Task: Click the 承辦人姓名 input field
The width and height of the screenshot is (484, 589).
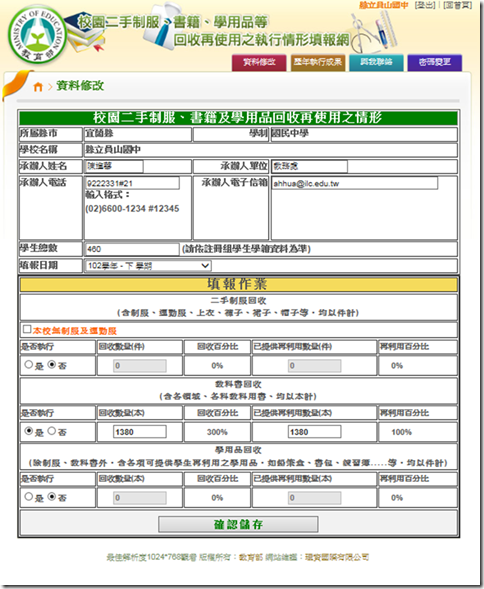Action: click(114, 166)
